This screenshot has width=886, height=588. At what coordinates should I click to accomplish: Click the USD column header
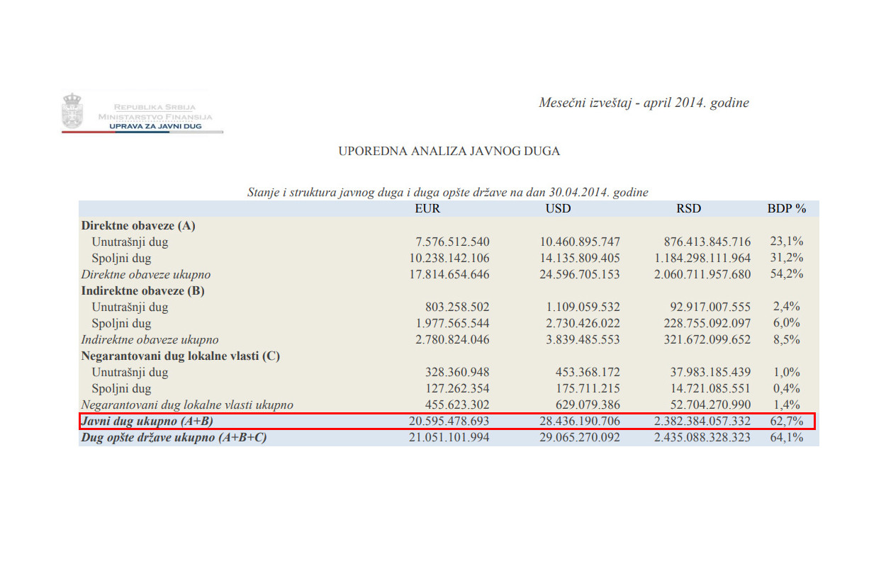click(x=557, y=208)
